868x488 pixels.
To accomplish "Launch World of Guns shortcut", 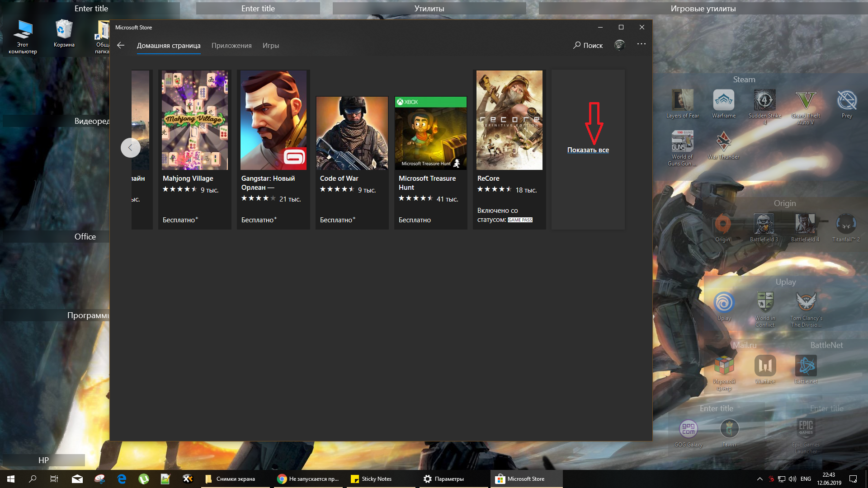I will pos(682,148).
